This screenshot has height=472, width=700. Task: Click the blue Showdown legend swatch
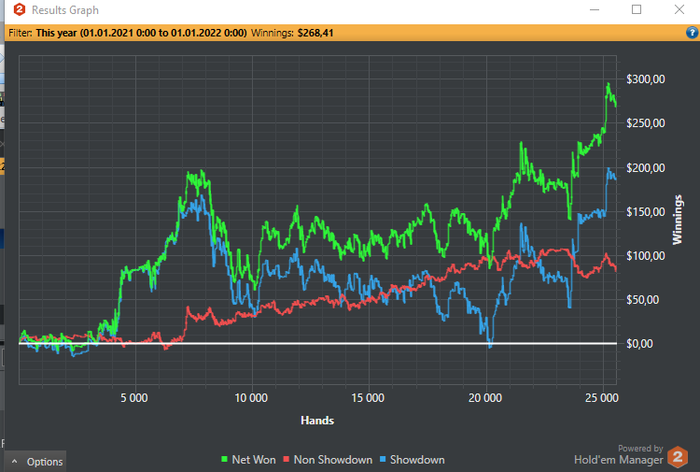tap(383, 459)
